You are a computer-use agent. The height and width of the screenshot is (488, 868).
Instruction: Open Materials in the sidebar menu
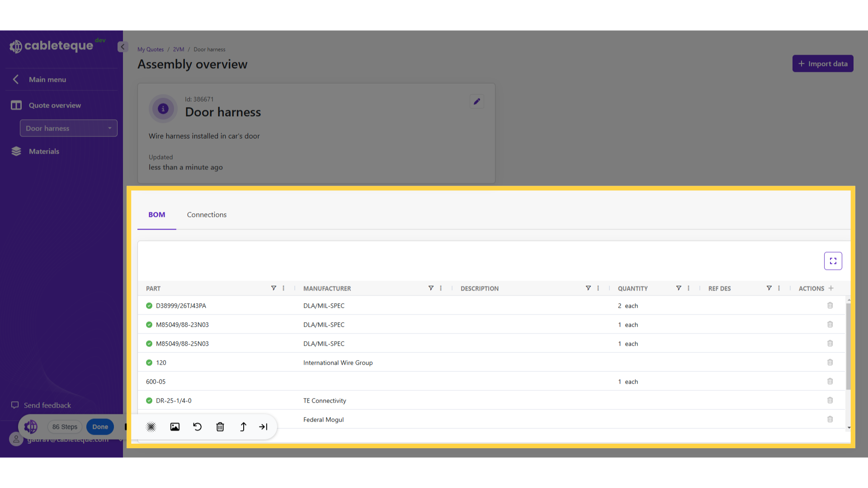coord(44,151)
